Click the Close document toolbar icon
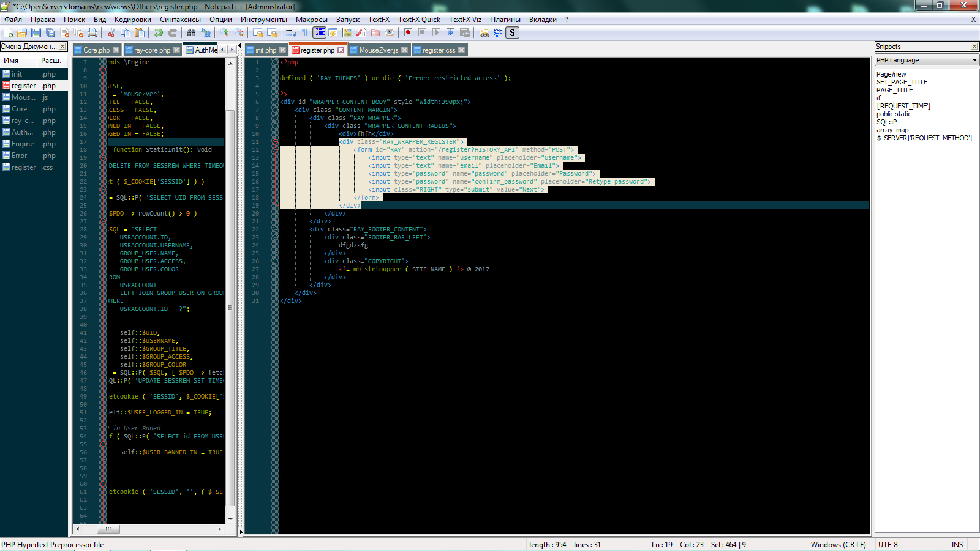This screenshot has height=551, width=980. coord(64,32)
